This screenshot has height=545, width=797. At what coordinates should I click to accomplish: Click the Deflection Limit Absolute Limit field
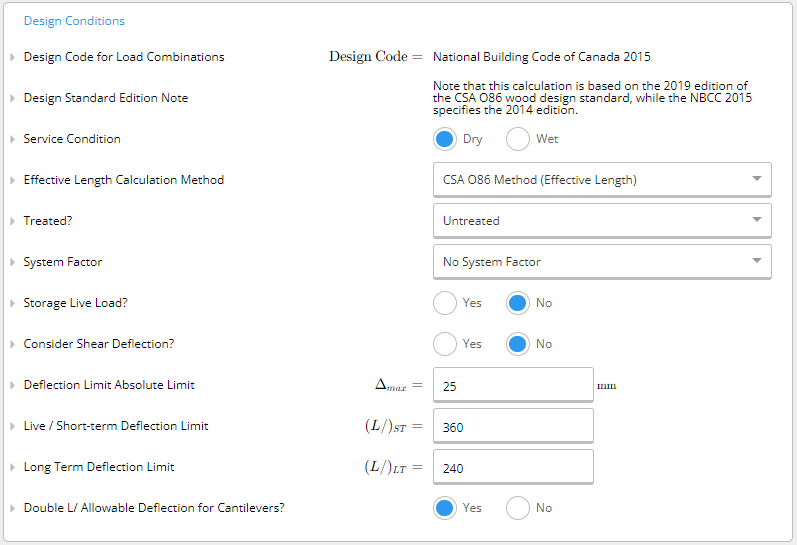click(x=513, y=385)
